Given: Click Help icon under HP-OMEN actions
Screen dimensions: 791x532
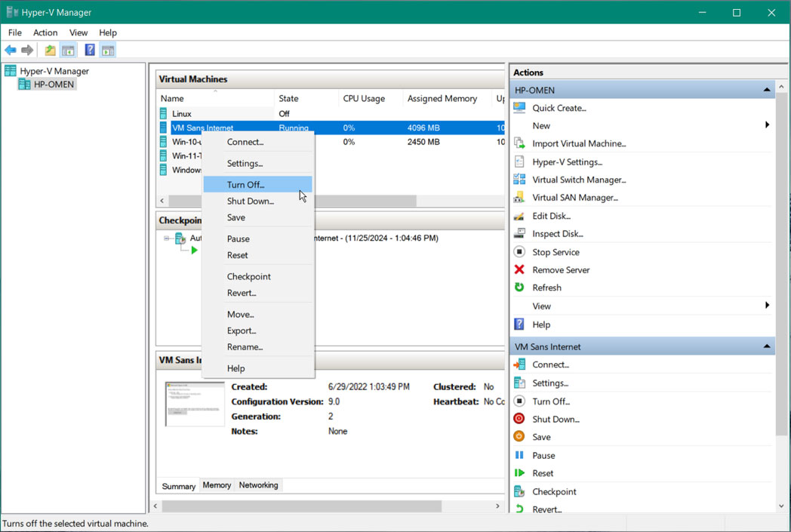Looking at the screenshot, I should point(519,324).
